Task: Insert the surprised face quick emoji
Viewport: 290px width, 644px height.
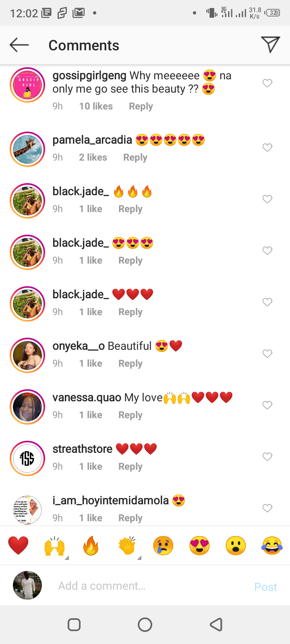Action: (x=236, y=546)
